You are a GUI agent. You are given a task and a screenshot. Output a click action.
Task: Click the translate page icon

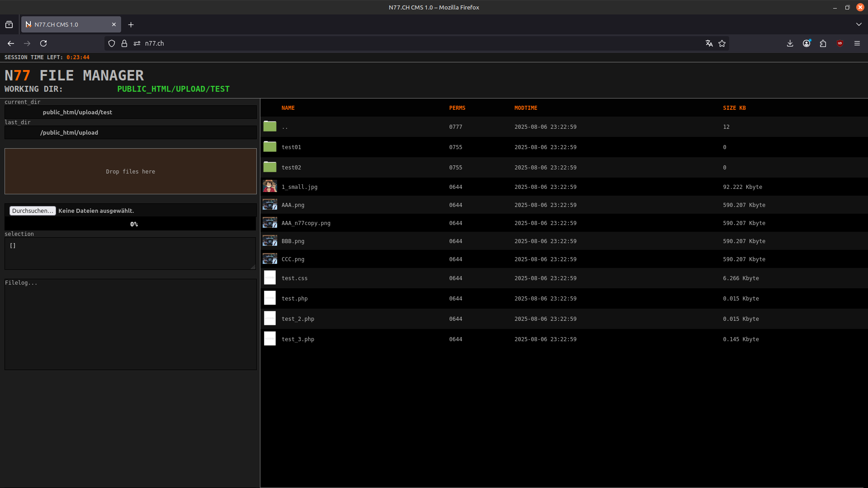(x=709, y=43)
